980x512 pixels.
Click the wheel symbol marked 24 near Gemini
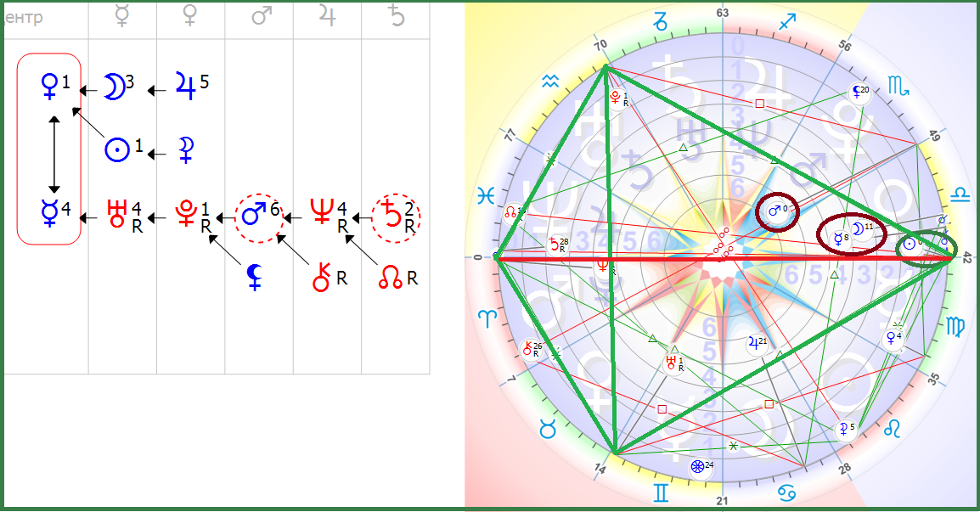click(x=698, y=467)
